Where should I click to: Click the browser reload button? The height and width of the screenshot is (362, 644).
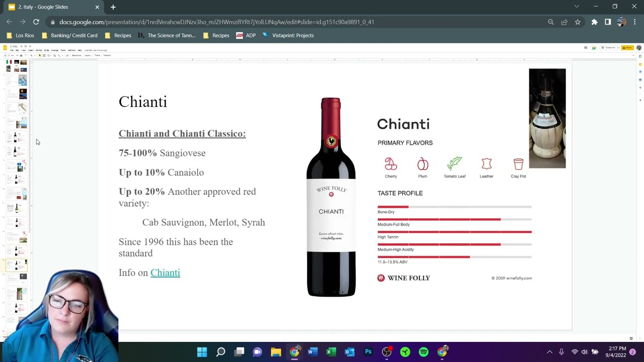[x=36, y=22]
